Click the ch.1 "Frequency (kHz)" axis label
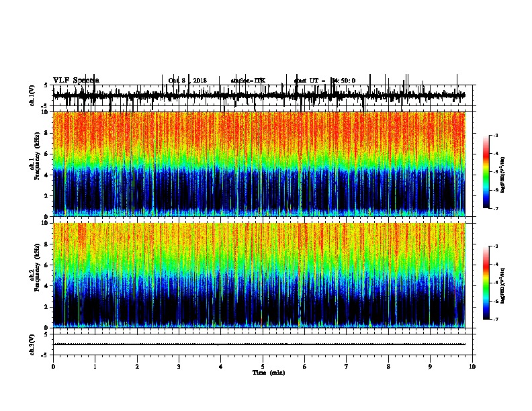This screenshot has height=411, width=532. point(38,156)
